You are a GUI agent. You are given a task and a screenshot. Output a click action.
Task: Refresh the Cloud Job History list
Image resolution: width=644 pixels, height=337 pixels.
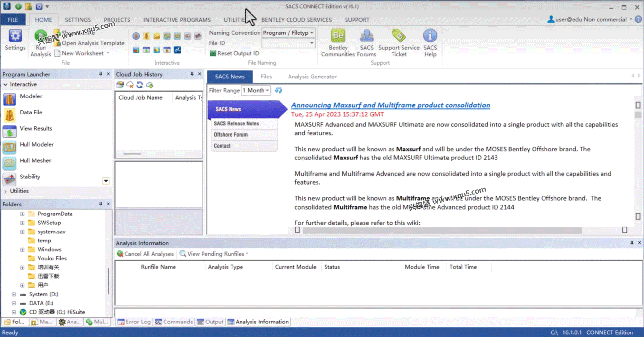click(139, 85)
